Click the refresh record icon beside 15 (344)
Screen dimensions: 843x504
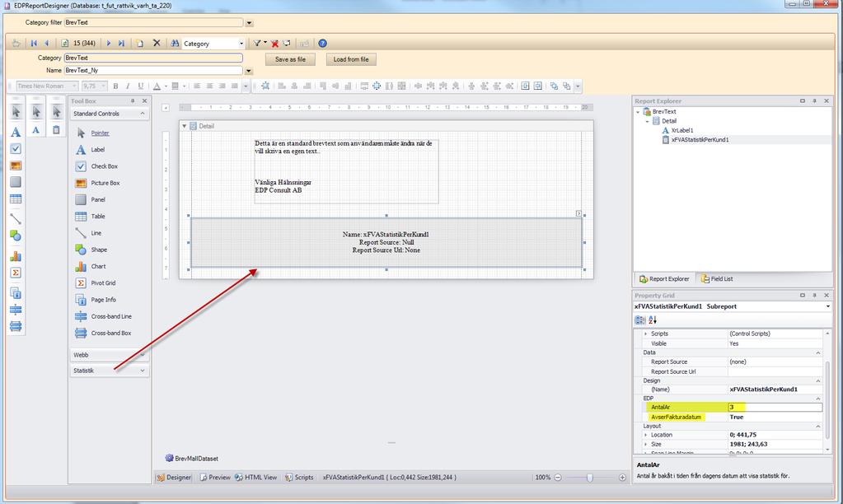(x=64, y=44)
